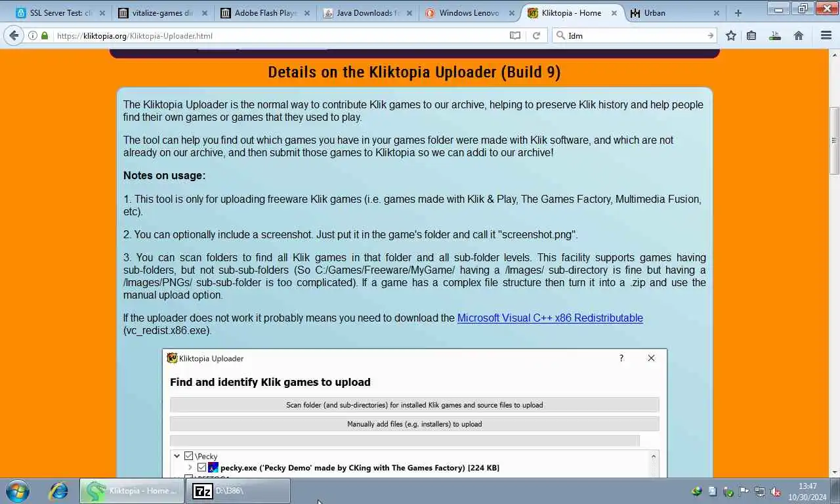Open 7-Zip D:\I386\ taskbar window
Viewport: 840px width, 504px height.
[x=238, y=491]
